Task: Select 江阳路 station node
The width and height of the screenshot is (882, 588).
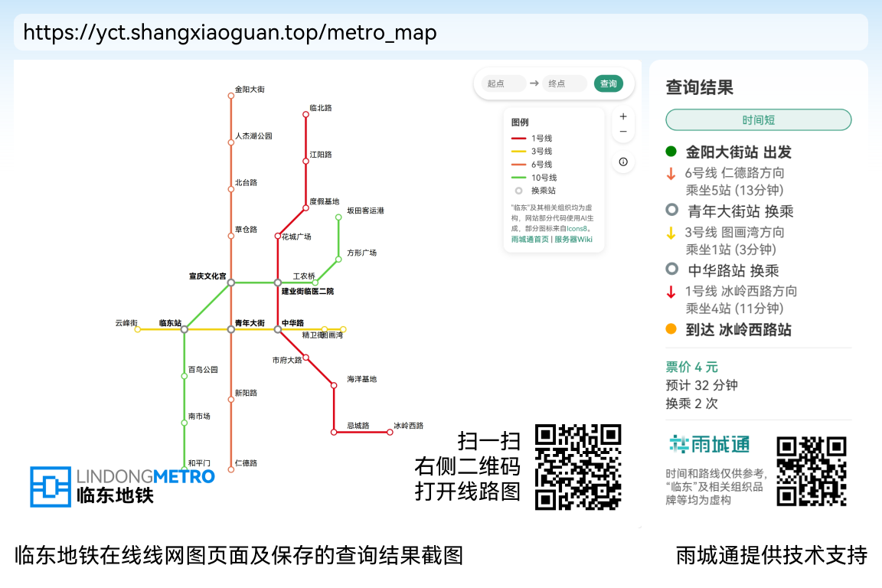Action: point(305,161)
